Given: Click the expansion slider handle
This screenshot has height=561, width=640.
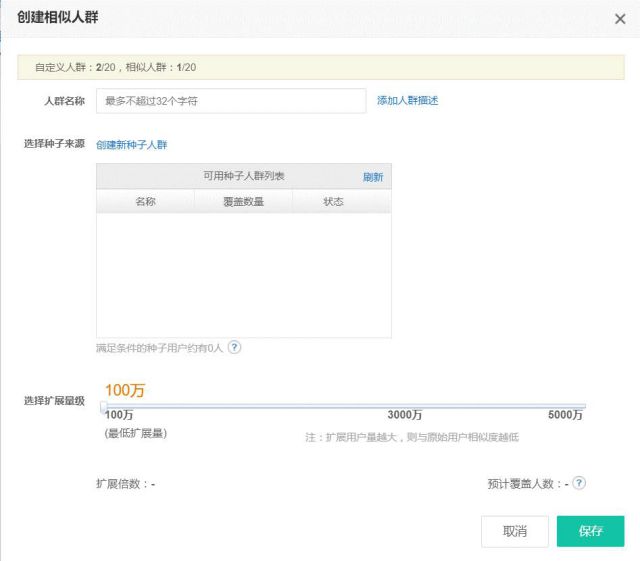Looking at the screenshot, I should click(103, 405).
